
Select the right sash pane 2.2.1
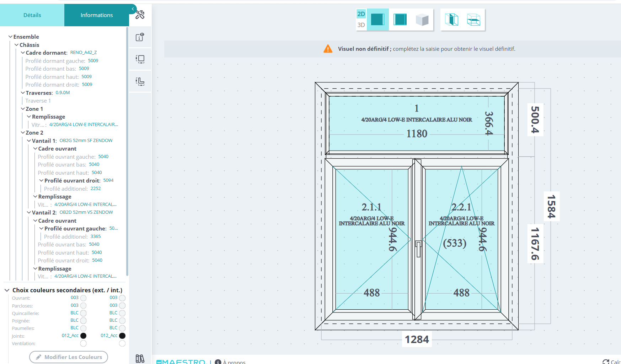coord(461,239)
